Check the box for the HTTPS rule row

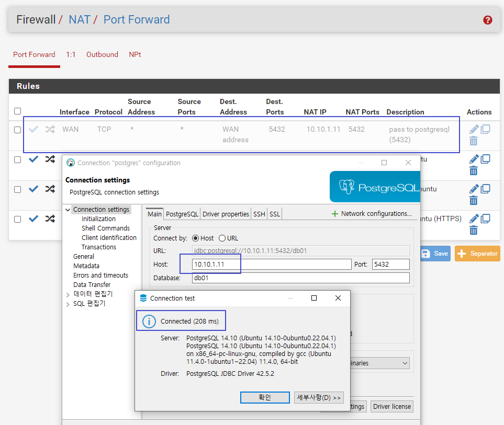coord(18,219)
